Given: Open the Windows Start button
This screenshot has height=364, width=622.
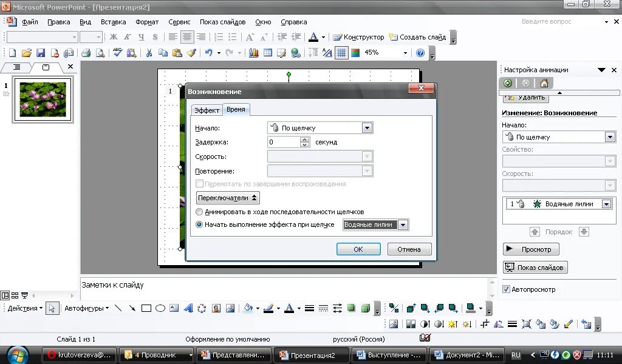Looking at the screenshot, I should [18, 354].
